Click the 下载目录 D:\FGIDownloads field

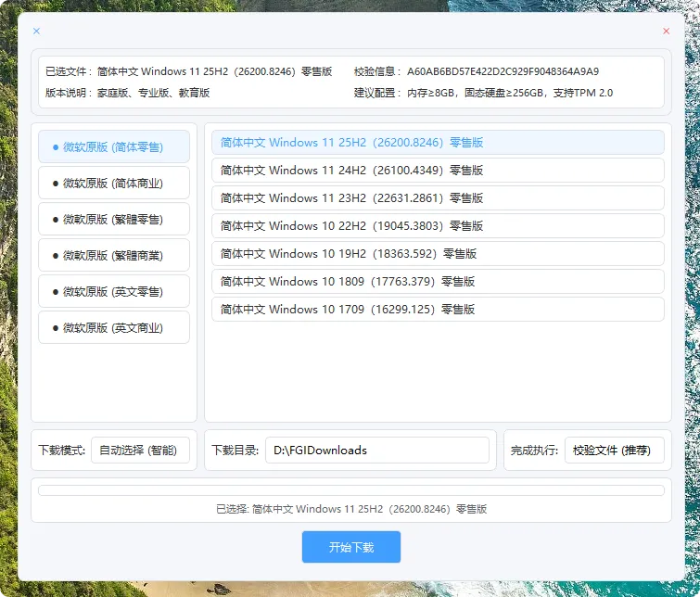377,451
